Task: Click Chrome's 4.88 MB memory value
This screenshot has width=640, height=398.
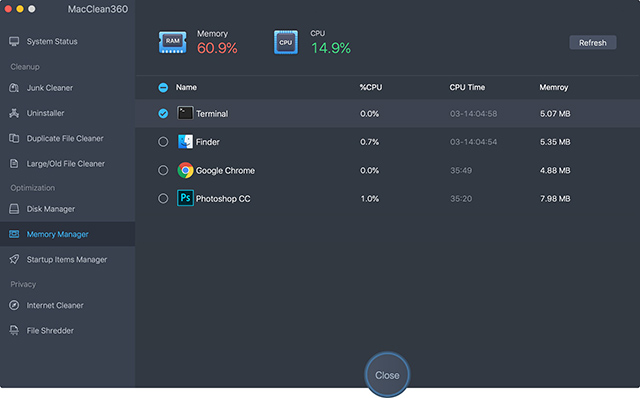Action: 555,170
